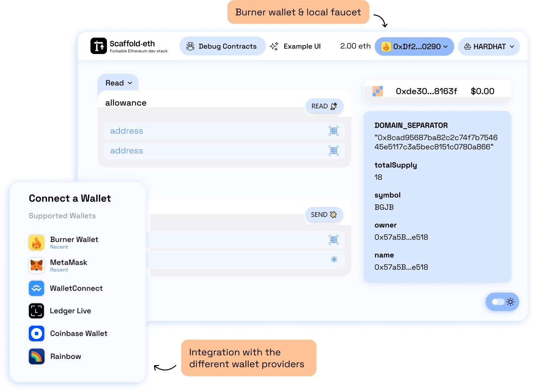Select MetaMask from wallet list
The width and height of the screenshot is (535, 392).
[x=58, y=266]
